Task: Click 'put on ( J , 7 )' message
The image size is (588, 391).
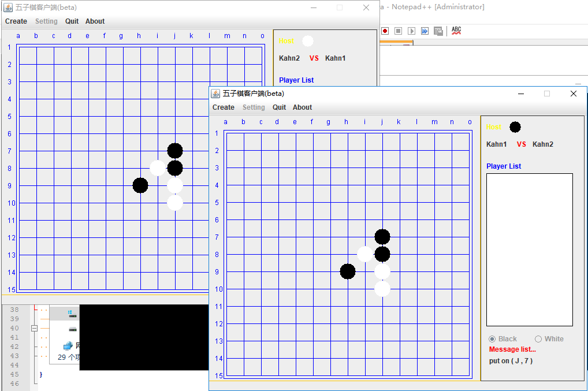Action: tap(511, 361)
